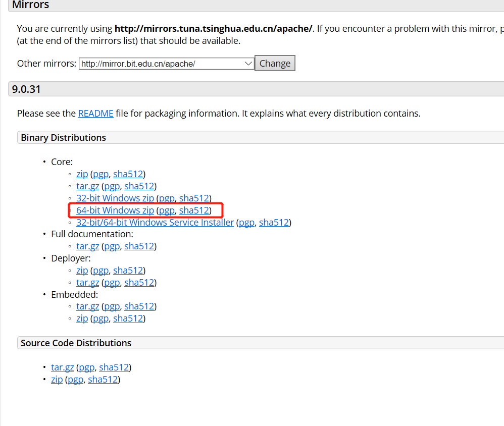Image resolution: width=504 pixels, height=426 pixels.
Task: Download the Deployer zip
Action: pyautogui.click(x=82, y=271)
